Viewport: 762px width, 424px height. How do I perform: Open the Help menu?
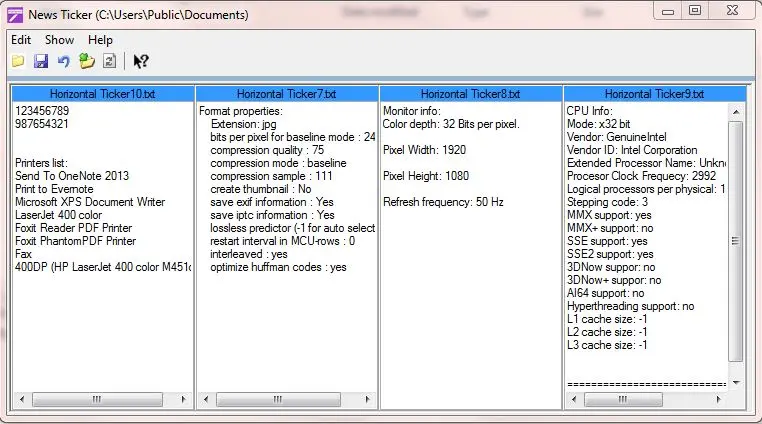(x=100, y=40)
